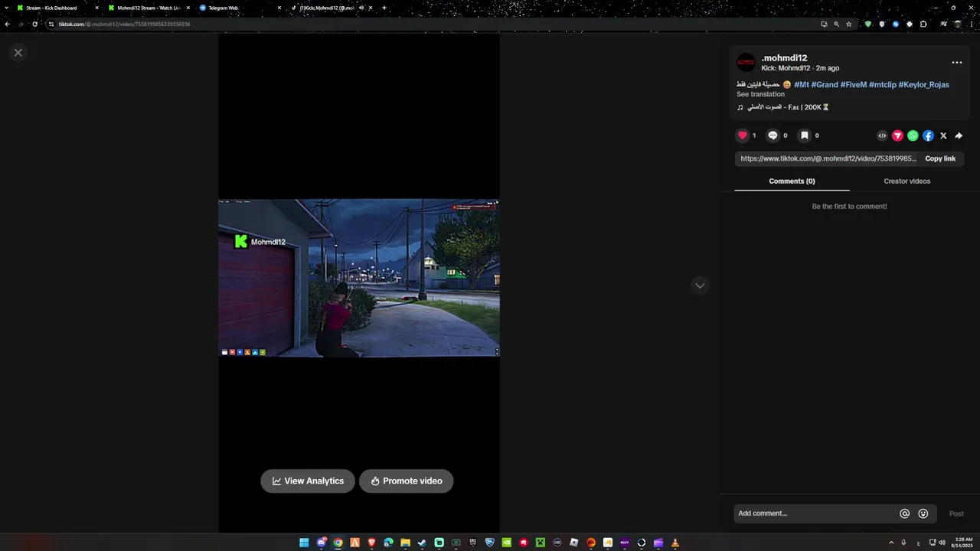Click the Add comment input field
The width and height of the screenshot is (980, 551).
[x=815, y=514]
